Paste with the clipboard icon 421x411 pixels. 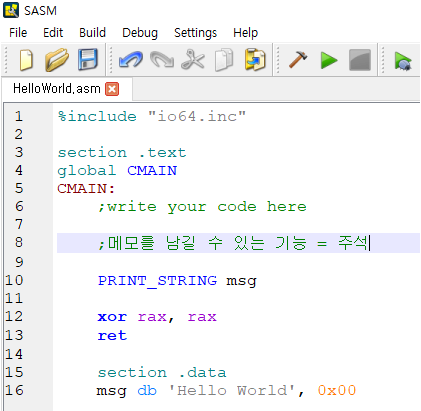pos(255,60)
